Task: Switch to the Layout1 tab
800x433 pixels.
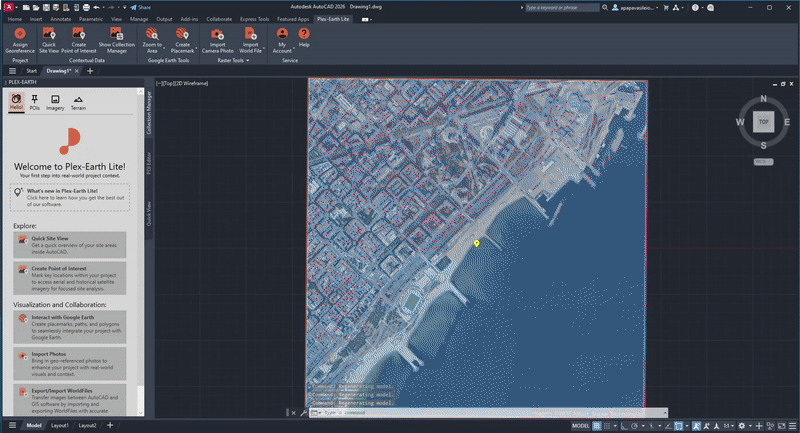Action: coord(60,425)
